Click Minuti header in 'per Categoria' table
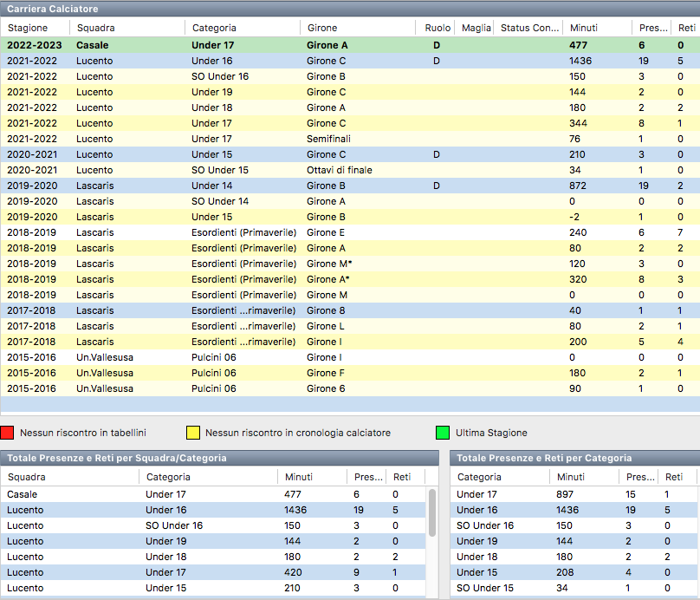 coord(571,477)
